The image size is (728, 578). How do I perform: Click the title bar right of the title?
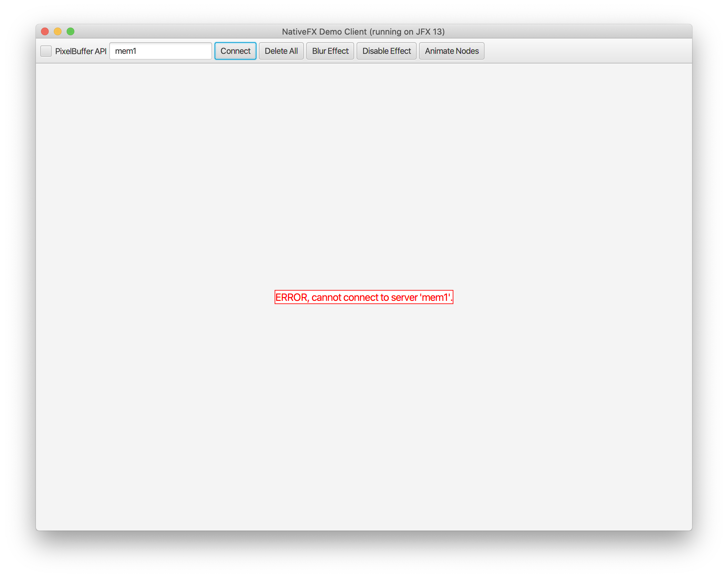click(574, 31)
